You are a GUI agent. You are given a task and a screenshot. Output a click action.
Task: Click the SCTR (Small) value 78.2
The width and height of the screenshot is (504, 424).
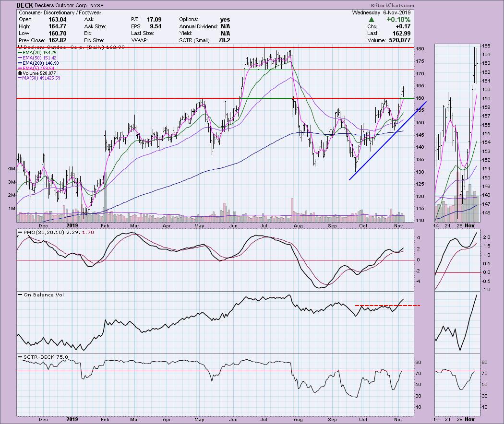click(224, 40)
